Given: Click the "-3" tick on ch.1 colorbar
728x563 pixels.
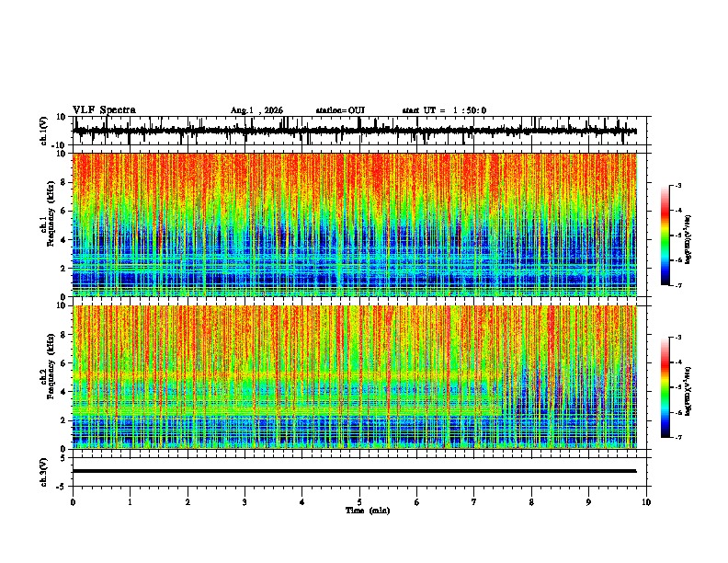Looking at the screenshot, I should click(678, 186).
